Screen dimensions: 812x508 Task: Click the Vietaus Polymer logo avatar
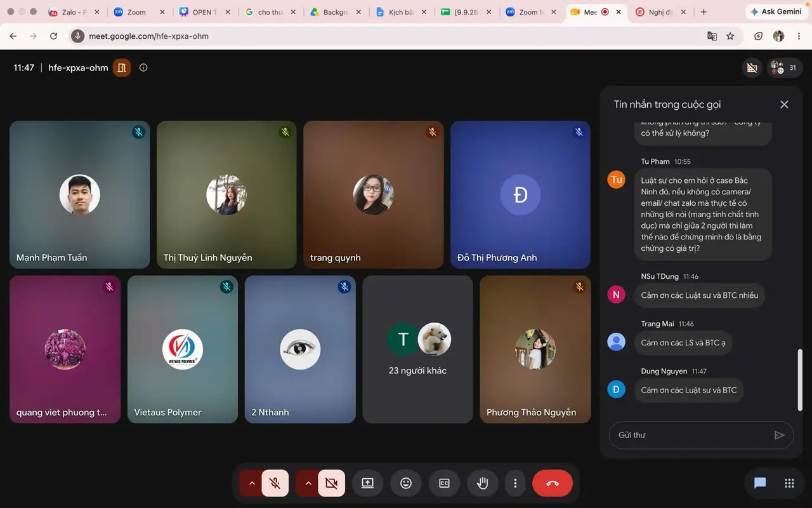coord(183,349)
